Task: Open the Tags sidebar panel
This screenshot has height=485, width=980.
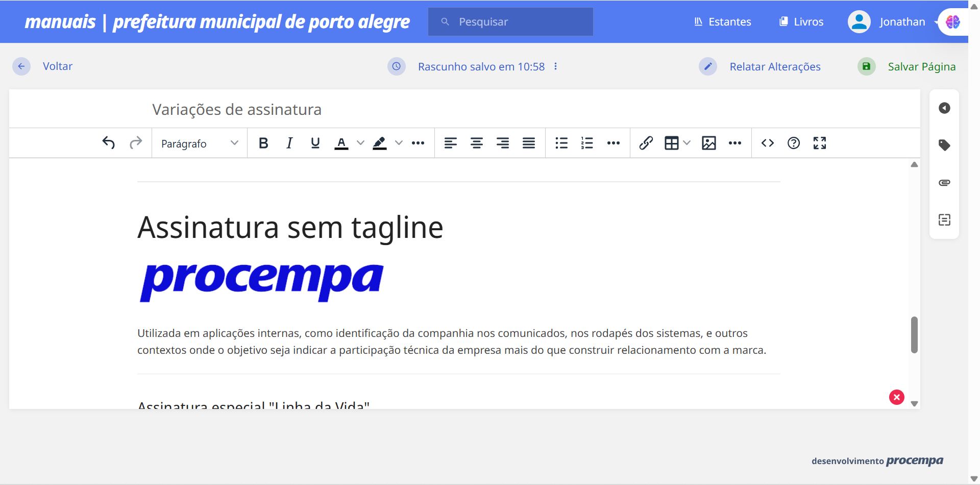Action: [945, 145]
